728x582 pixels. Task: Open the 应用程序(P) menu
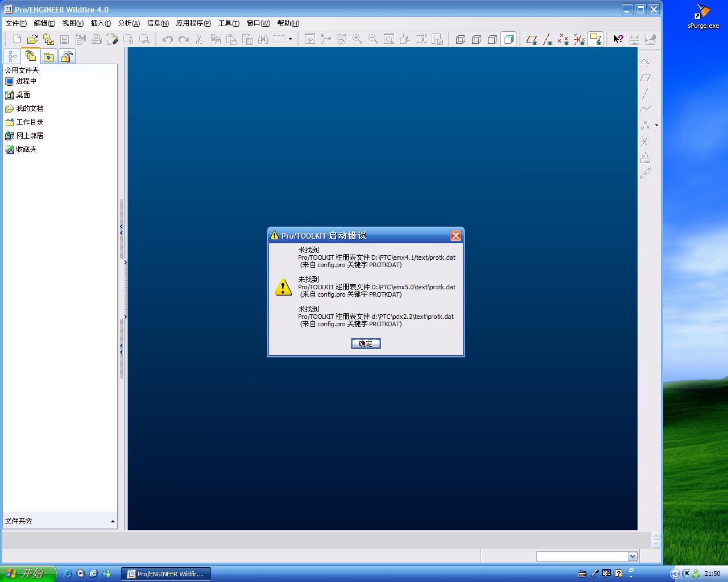(x=193, y=23)
